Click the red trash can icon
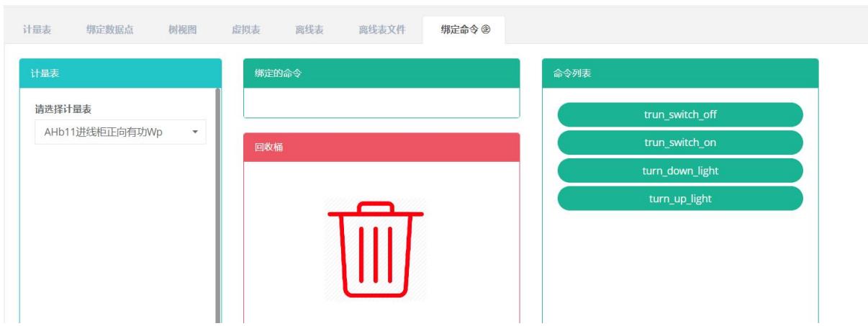The width and height of the screenshot is (868, 326). coord(375,249)
